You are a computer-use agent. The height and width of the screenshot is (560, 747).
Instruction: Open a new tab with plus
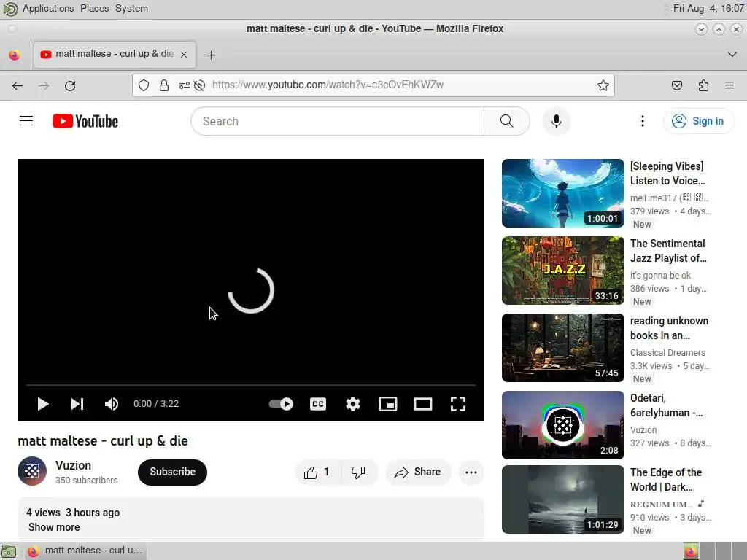(x=211, y=55)
